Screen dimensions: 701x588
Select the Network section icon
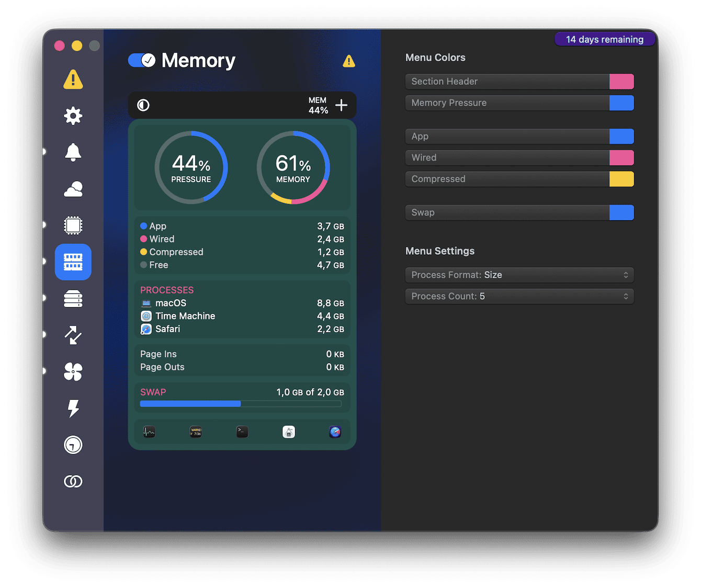[73, 335]
